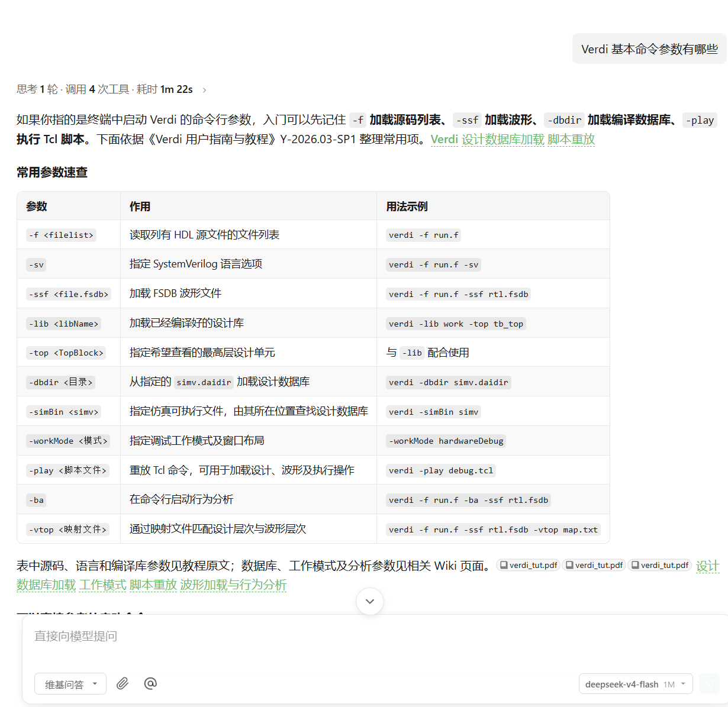Click the 'verdi -play debug.tcl' example code
Viewport: 728px width, 707px height.
[441, 470]
